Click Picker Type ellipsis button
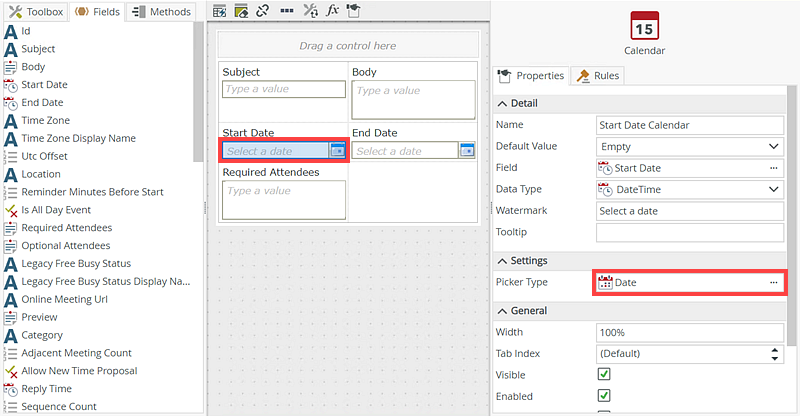The image size is (800, 416). click(x=773, y=283)
